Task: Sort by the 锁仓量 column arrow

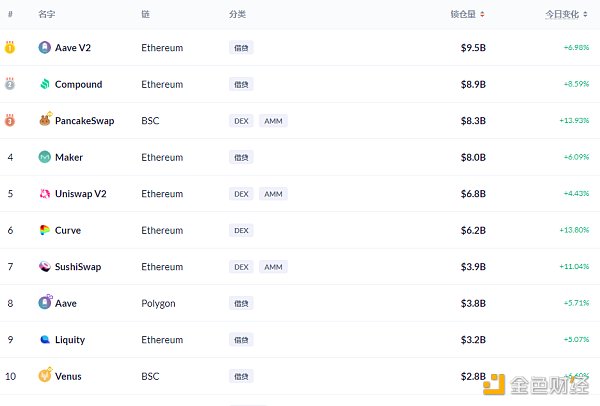Action: [x=482, y=15]
